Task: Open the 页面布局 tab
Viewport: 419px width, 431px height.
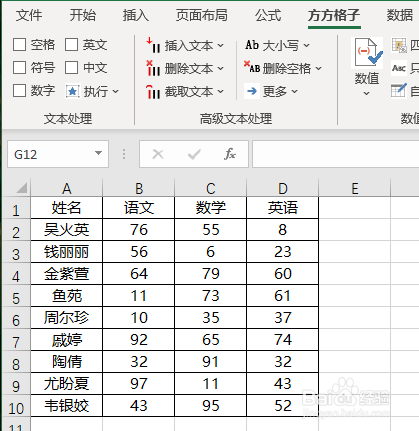Action: pyautogui.click(x=202, y=15)
